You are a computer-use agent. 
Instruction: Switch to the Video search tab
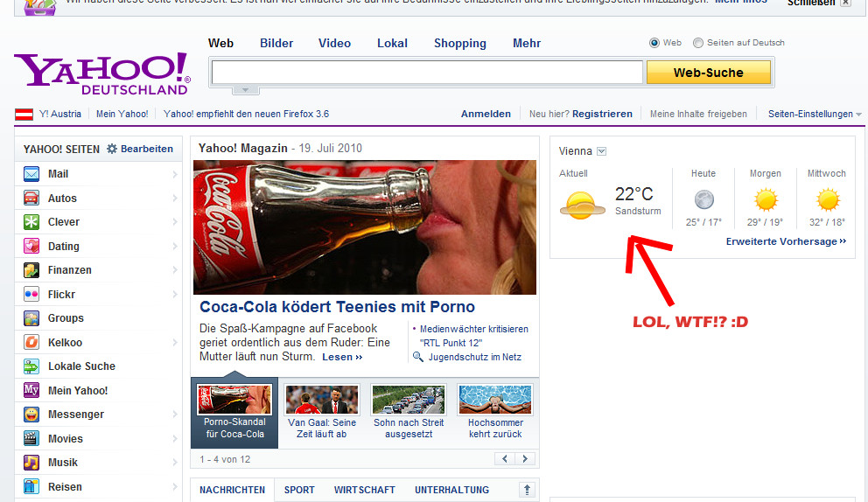point(334,43)
